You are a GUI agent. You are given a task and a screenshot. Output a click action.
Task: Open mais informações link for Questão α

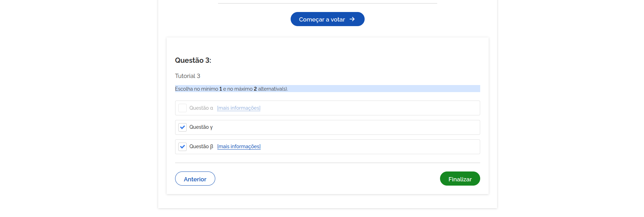pyautogui.click(x=239, y=108)
